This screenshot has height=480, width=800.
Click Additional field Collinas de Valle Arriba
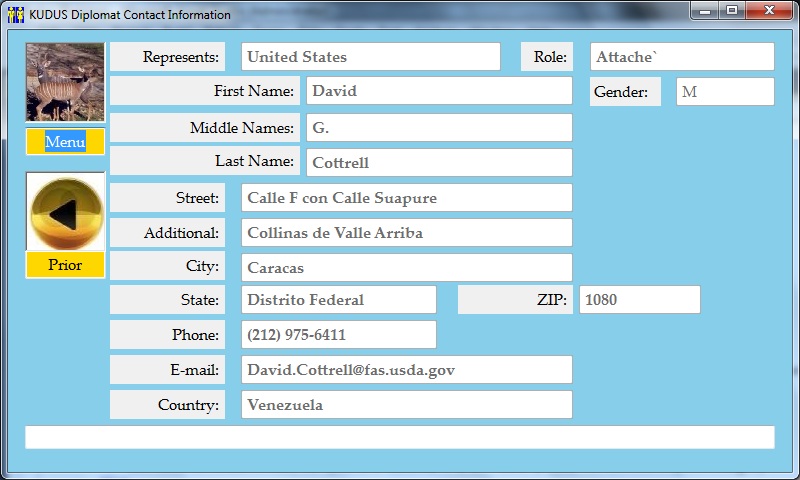[406, 233]
